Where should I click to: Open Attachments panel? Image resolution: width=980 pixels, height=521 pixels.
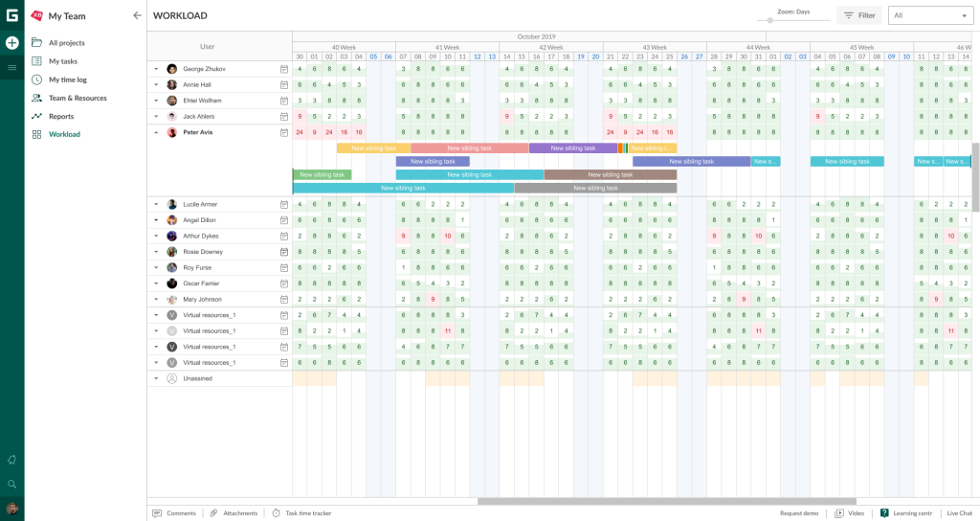pos(234,513)
